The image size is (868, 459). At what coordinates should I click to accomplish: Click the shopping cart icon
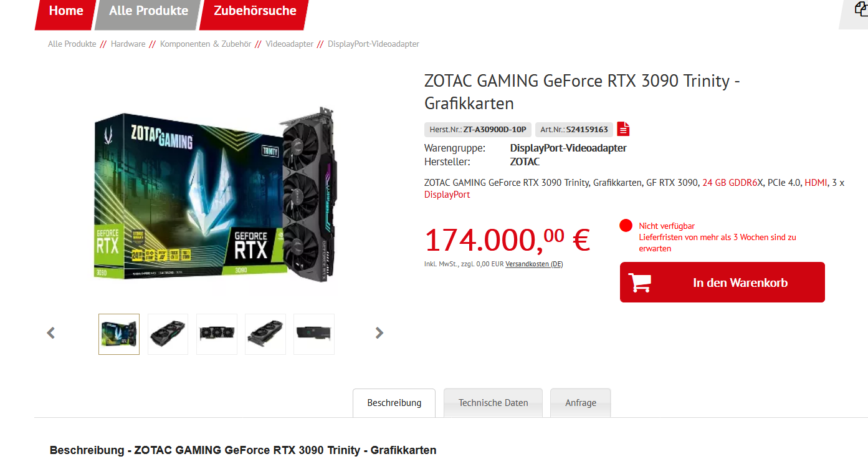click(640, 283)
